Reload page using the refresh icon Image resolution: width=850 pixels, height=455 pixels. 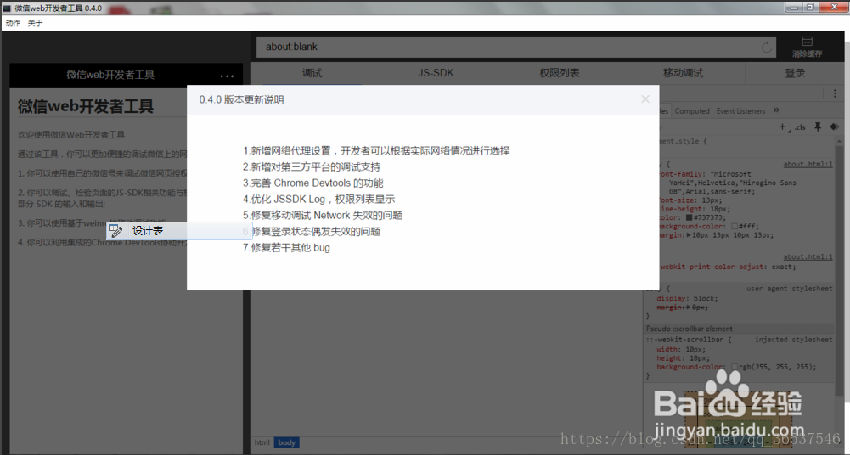767,47
